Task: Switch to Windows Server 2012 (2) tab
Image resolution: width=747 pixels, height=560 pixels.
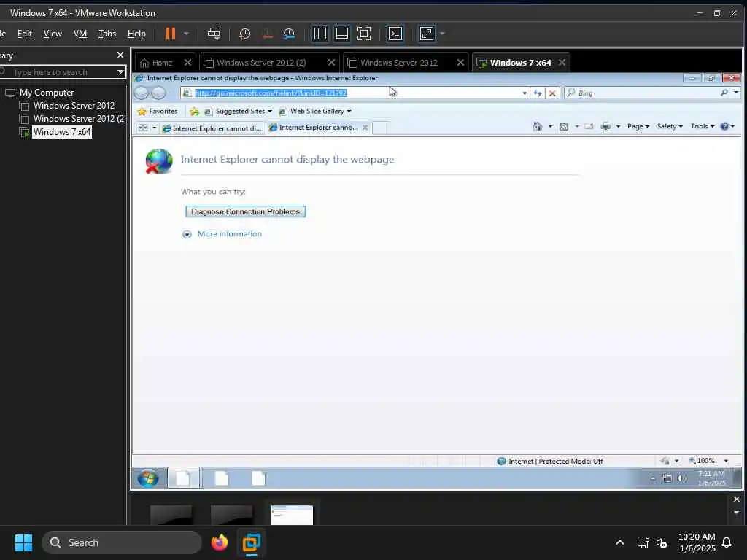Action: (261, 63)
